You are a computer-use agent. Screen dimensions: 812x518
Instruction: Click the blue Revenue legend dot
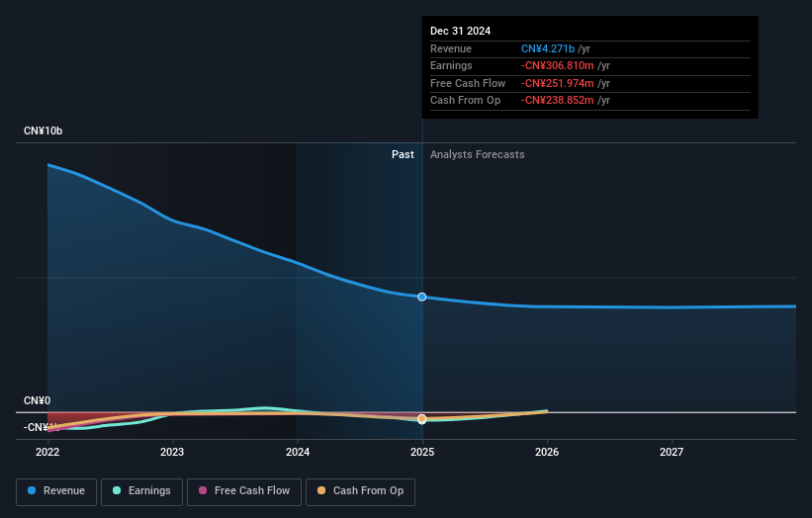tap(32, 490)
